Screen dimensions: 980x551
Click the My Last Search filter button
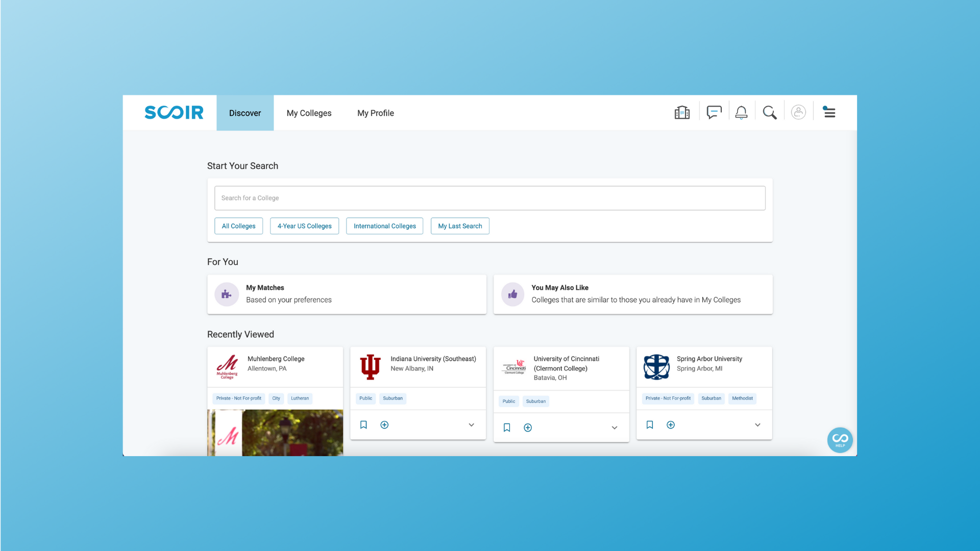(460, 226)
